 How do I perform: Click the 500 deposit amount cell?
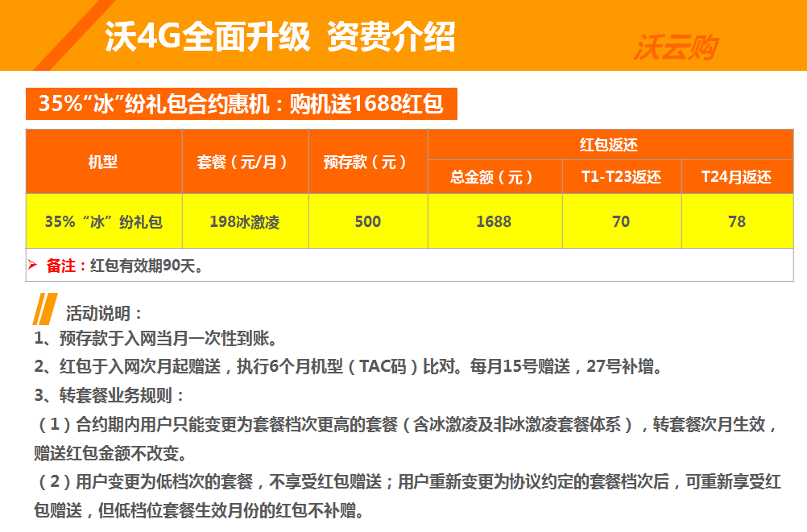pos(367,222)
